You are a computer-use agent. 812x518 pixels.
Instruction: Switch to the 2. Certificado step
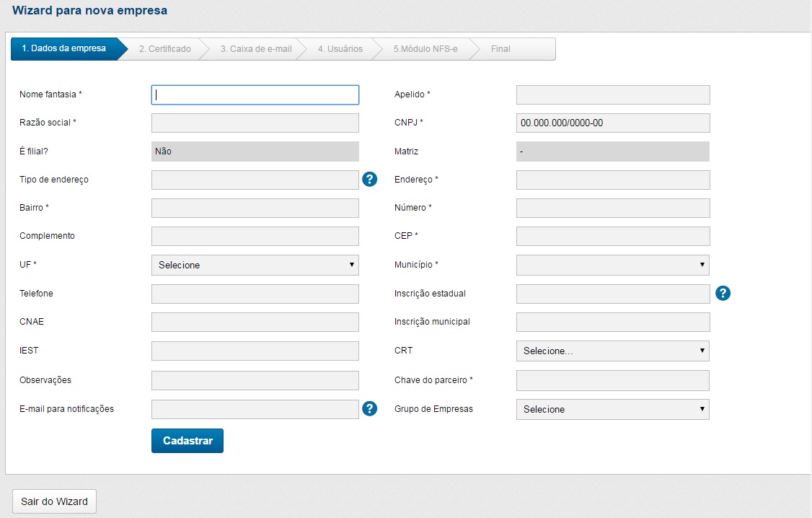(x=164, y=49)
